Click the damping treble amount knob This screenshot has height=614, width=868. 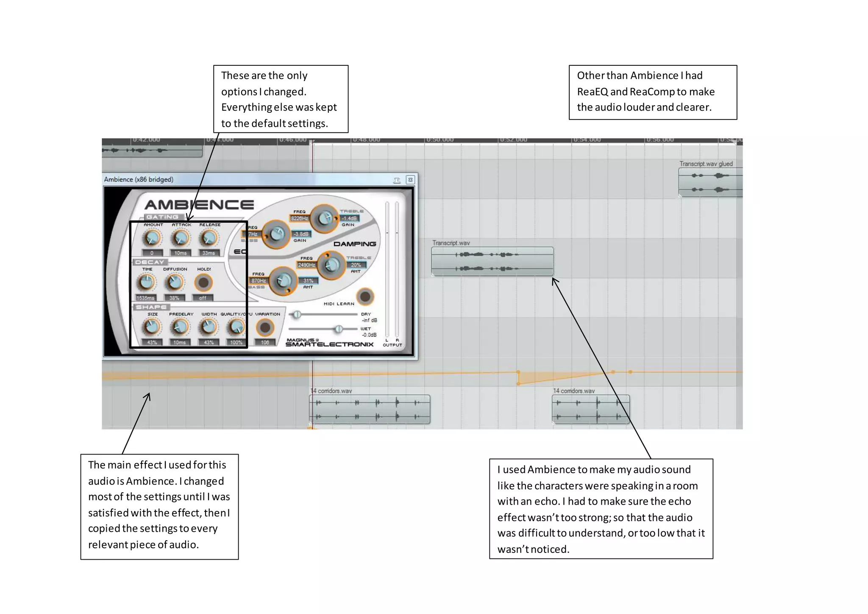pos(331,265)
